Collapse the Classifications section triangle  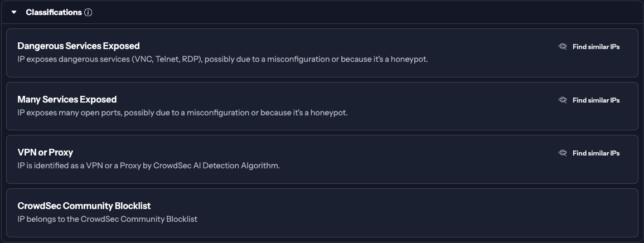click(x=14, y=12)
